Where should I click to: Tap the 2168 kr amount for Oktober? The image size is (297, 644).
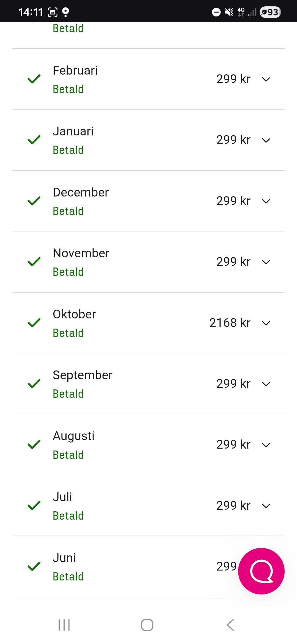coord(230,323)
